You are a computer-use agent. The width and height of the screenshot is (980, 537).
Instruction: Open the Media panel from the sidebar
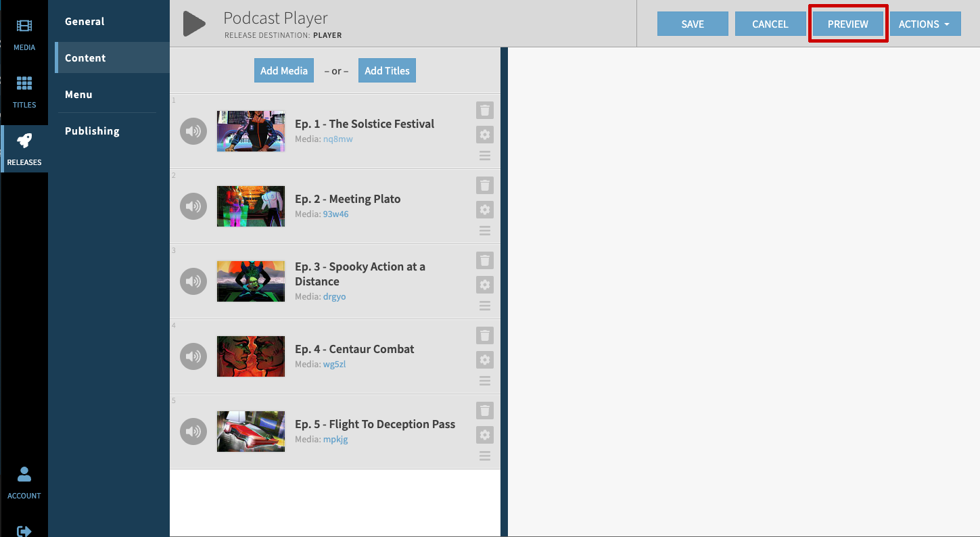click(x=24, y=32)
